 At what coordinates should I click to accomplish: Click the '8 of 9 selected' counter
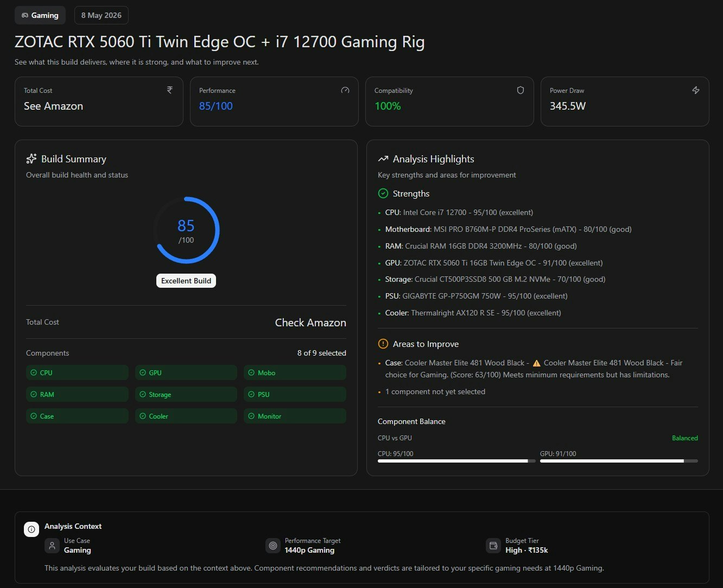tap(322, 353)
